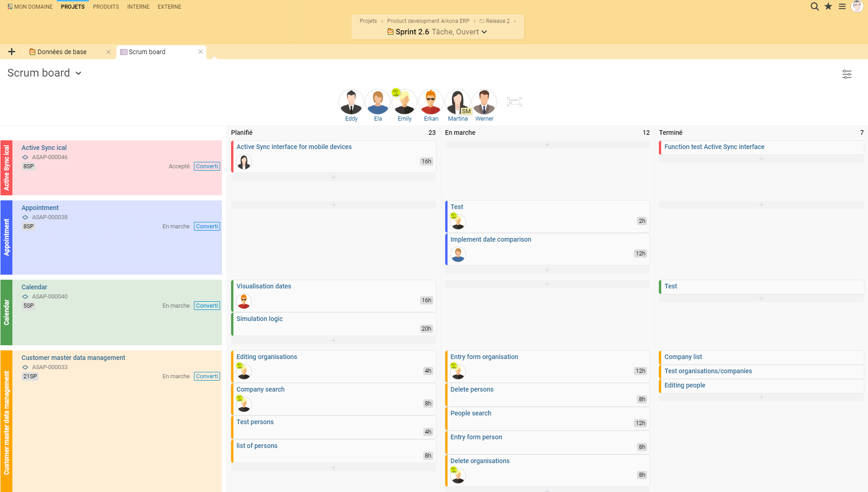Viewport: 868px width, 492px height.
Task: Open Projets breadcrumb link
Action: pyautogui.click(x=368, y=21)
